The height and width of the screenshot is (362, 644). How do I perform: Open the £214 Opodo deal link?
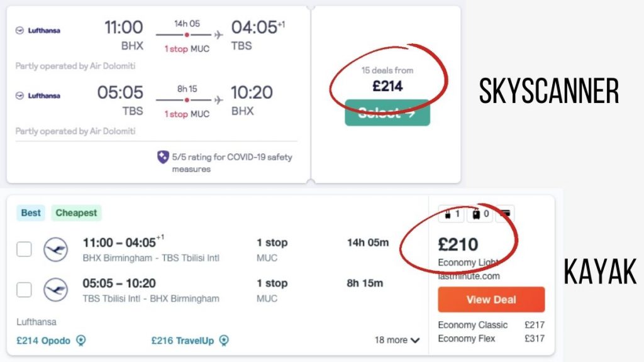(x=43, y=341)
